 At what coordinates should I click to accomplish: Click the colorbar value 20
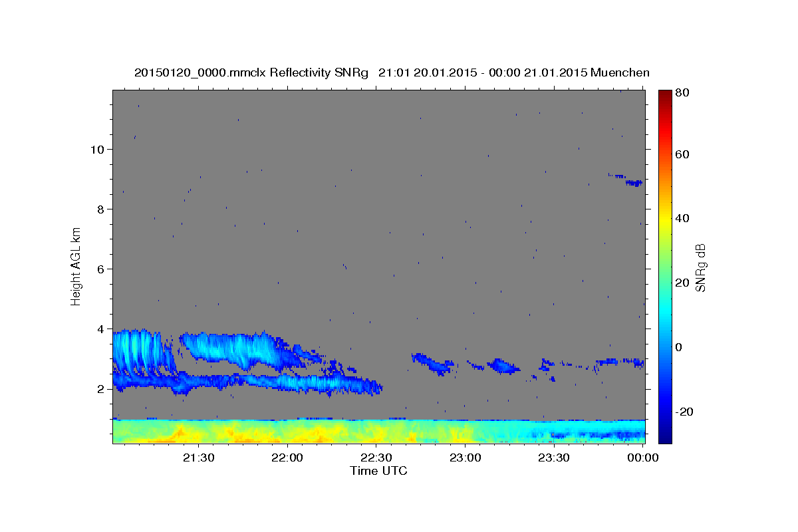point(684,283)
